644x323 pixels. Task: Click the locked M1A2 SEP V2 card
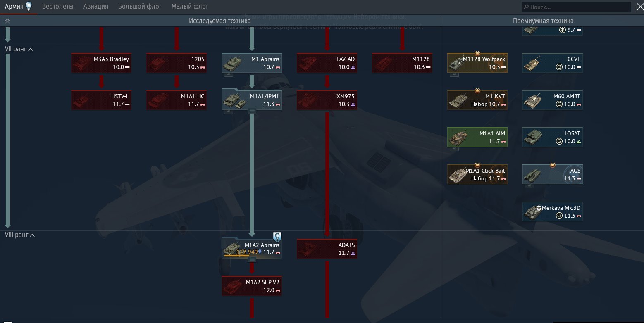(x=252, y=286)
